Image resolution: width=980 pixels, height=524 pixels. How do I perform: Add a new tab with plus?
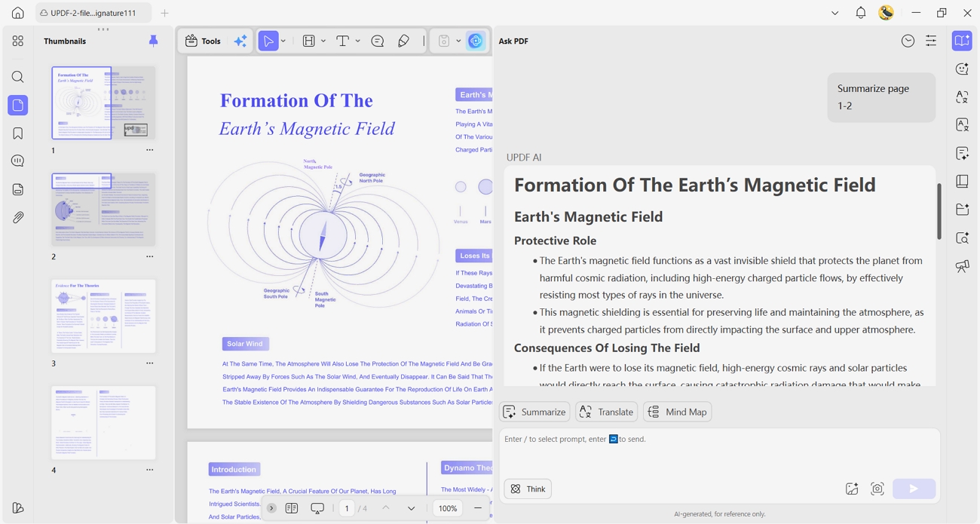164,13
